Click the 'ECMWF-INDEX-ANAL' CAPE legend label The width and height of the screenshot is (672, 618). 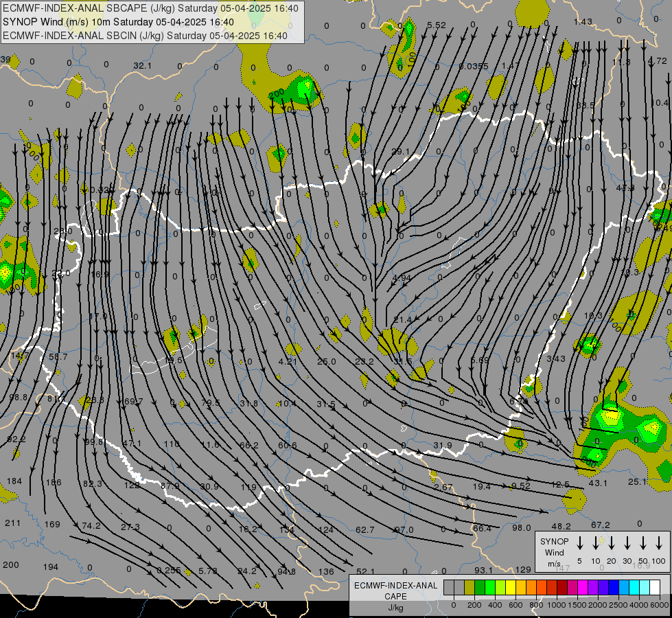(395, 586)
